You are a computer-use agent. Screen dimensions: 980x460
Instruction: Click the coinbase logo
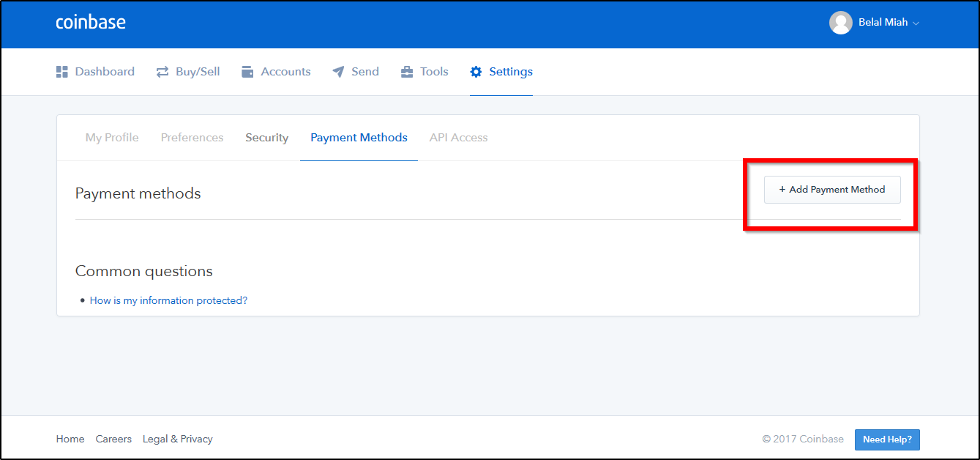(x=91, y=22)
